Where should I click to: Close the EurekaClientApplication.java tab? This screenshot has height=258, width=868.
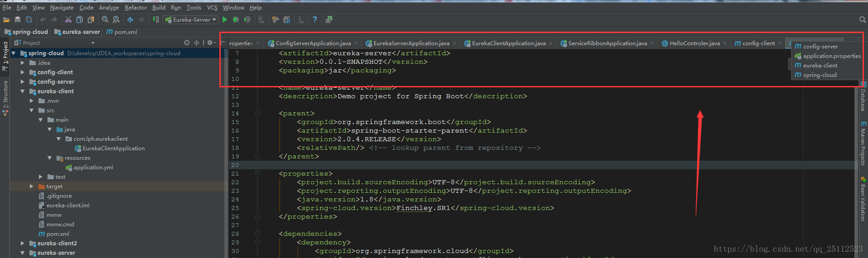pos(550,43)
